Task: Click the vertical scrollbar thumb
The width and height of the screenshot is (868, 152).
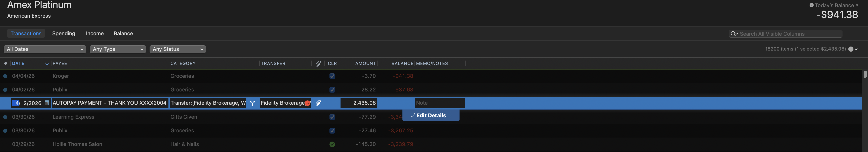Action: click(865, 74)
